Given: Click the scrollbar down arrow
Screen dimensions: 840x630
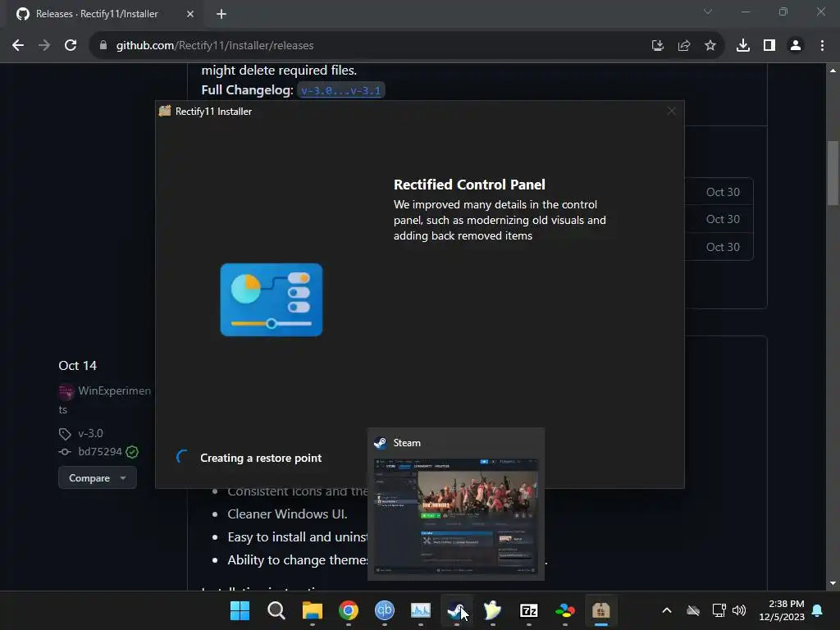Looking at the screenshot, I should 833,583.
